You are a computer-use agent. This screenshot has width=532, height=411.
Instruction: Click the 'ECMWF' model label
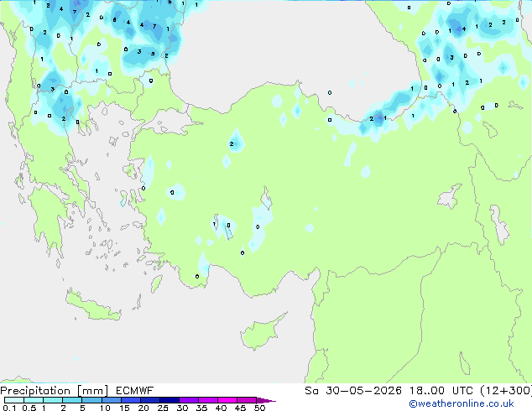click(135, 391)
